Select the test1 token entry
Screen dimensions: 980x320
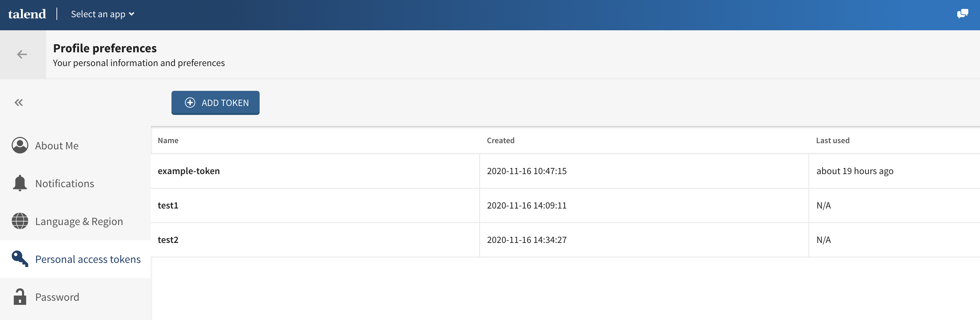tap(168, 206)
